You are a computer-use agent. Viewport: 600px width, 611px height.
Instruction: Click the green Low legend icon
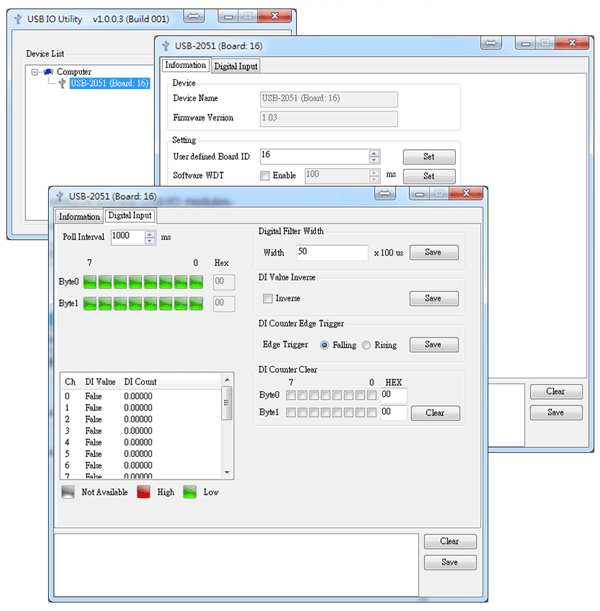click(x=190, y=492)
